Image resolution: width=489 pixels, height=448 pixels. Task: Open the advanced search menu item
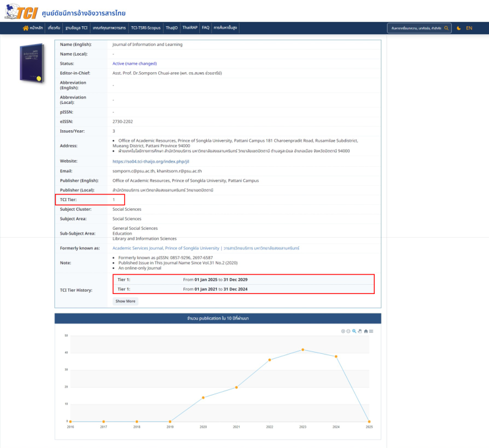coord(225,28)
